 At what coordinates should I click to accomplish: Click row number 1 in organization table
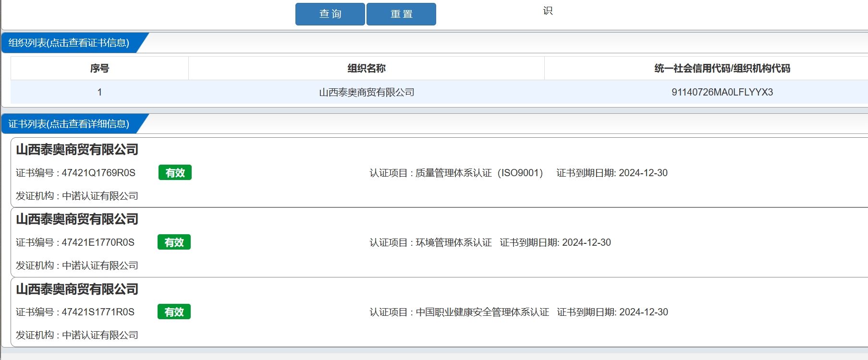point(99,92)
